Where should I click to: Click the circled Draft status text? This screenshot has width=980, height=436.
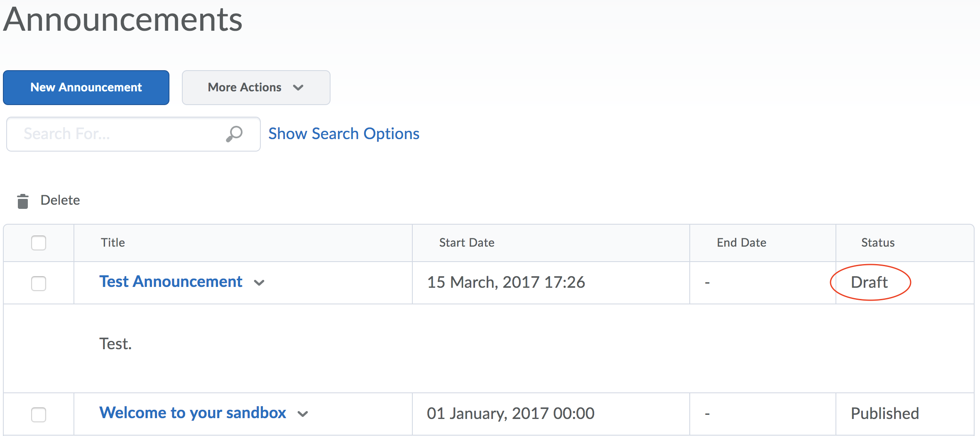[869, 283]
